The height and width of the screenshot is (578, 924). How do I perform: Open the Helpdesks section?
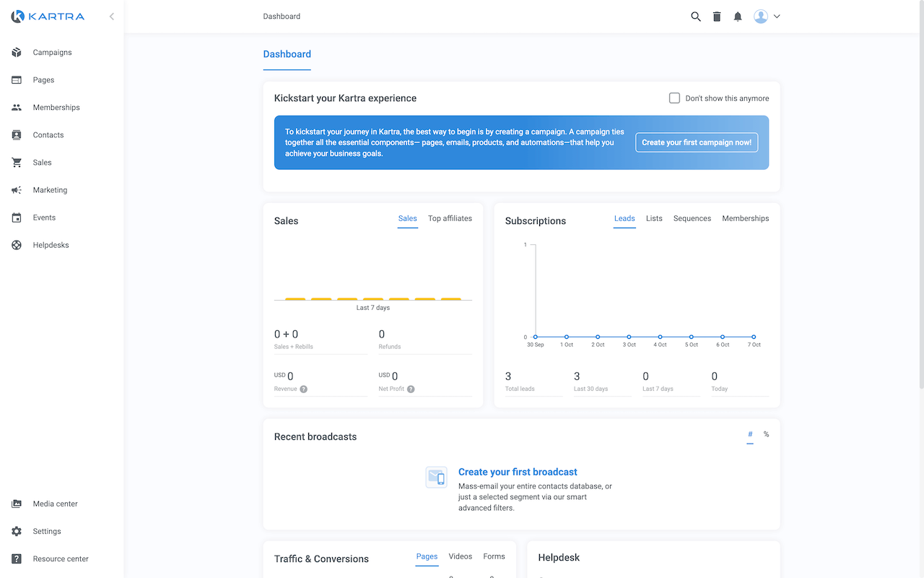[51, 244]
